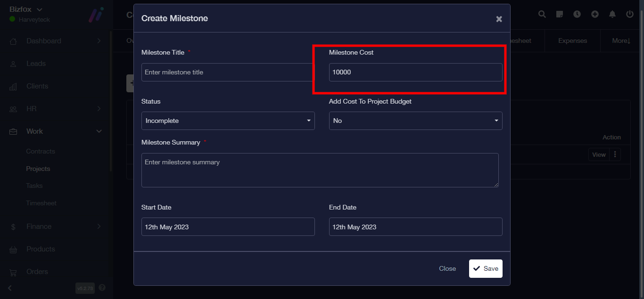Click the plus circle add icon
This screenshot has width=644, height=299.
[x=595, y=14]
